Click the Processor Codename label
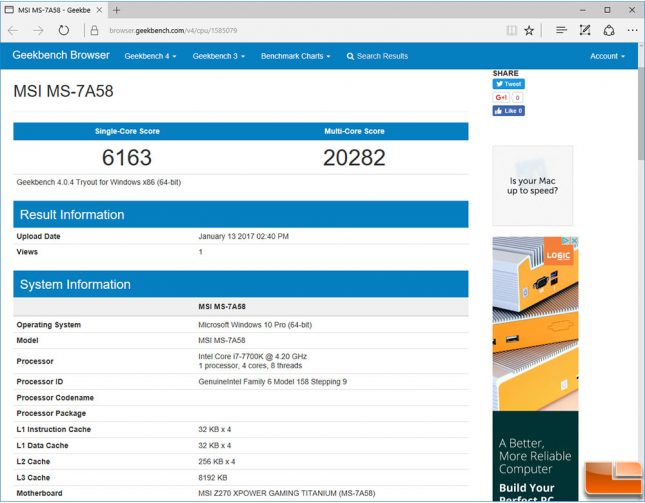Viewport: 645px width, 503px height. point(55,398)
